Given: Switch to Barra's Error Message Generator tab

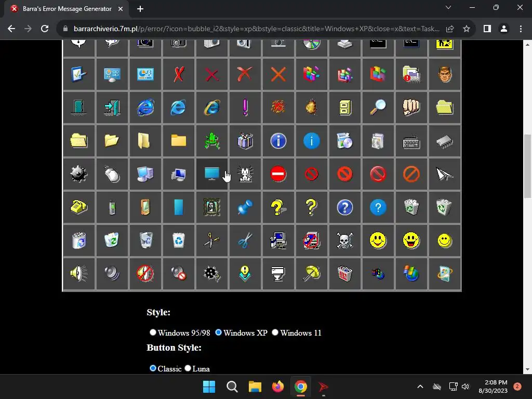Looking at the screenshot, I should coord(66,9).
